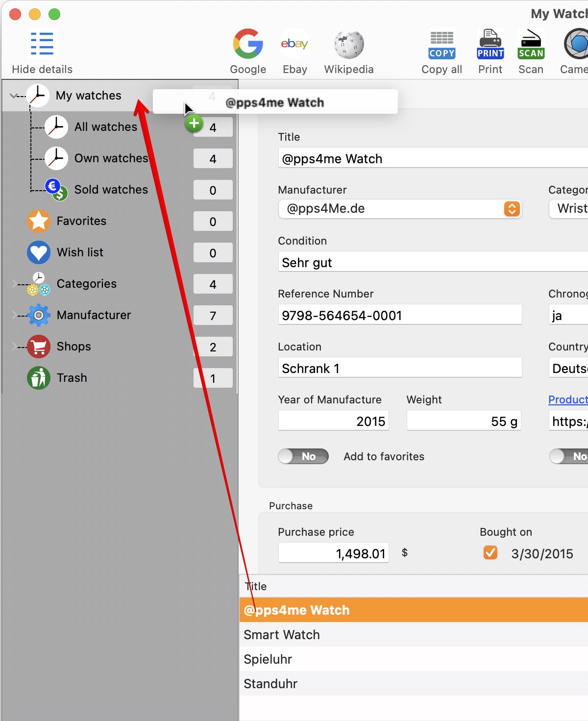This screenshot has width=588, height=721.
Task: Click the Shops count badge 2
Action: [213, 347]
